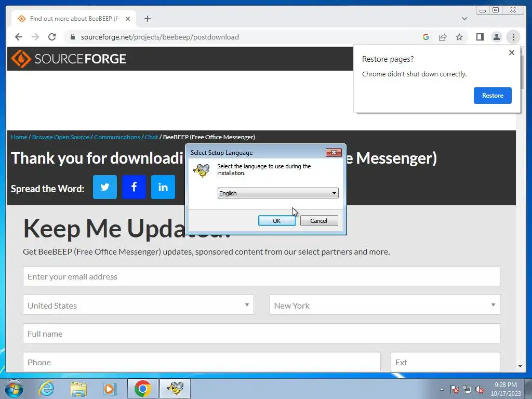Click the page scrollbar down arrow

[520, 366]
